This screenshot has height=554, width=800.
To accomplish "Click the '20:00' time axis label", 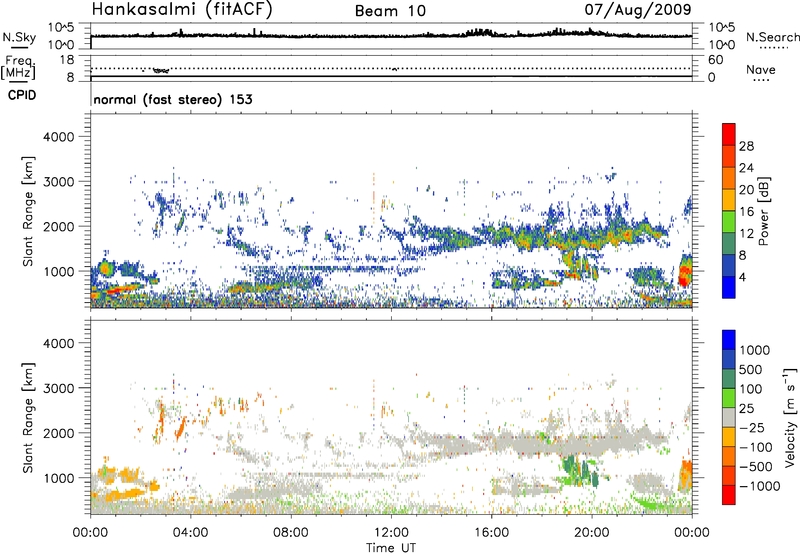I will [x=592, y=533].
